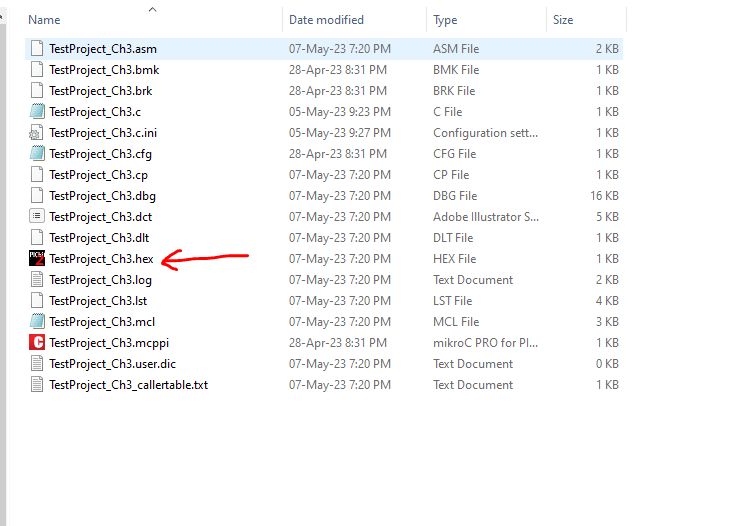The image size is (732, 526).
Task: Click the sort arrow above Name column
Action: tap(152, 9)
